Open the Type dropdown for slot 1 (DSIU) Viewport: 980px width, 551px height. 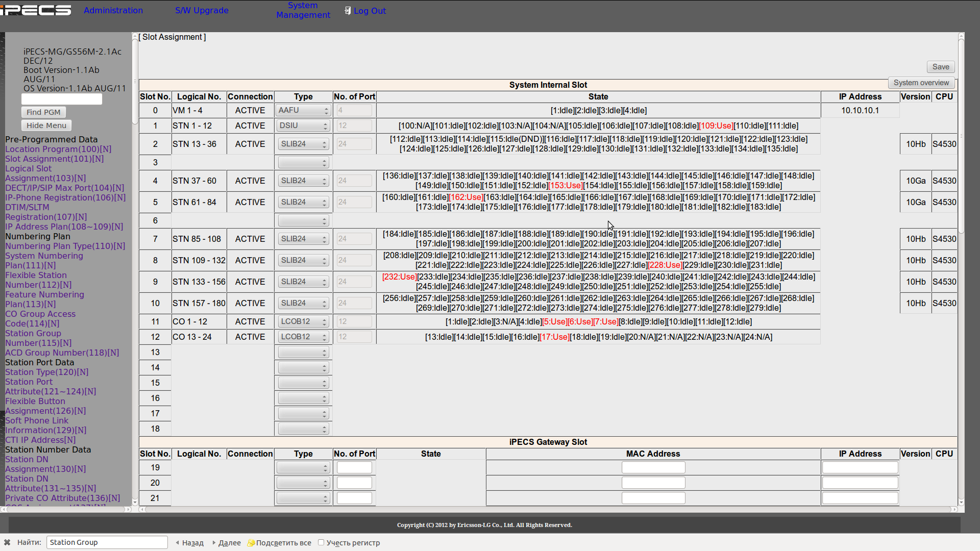tap(303, 126)
